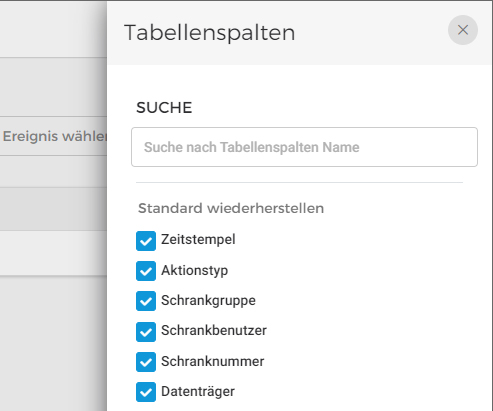
Task: Toggle the Schrankgruppe checkbox
Action: 146,301
